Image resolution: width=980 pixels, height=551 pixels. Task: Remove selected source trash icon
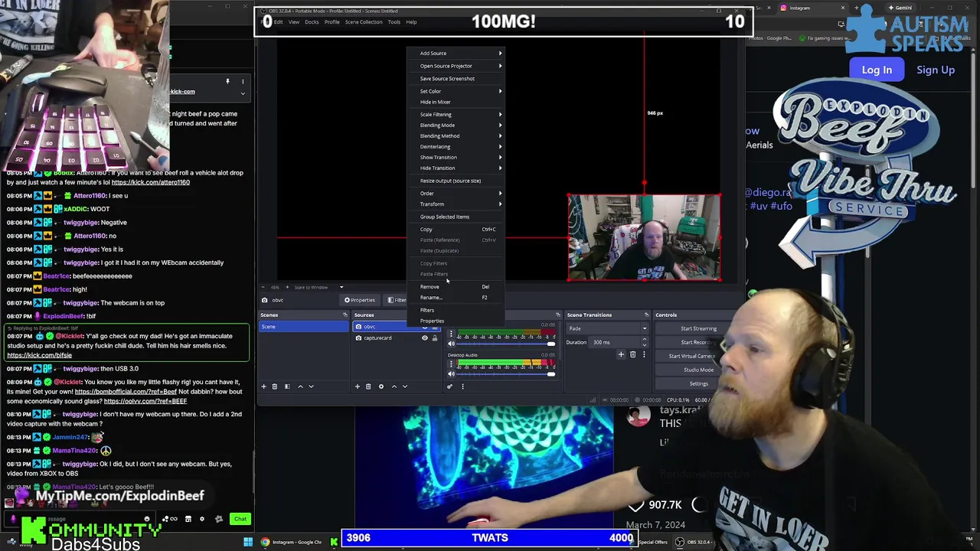368,386
